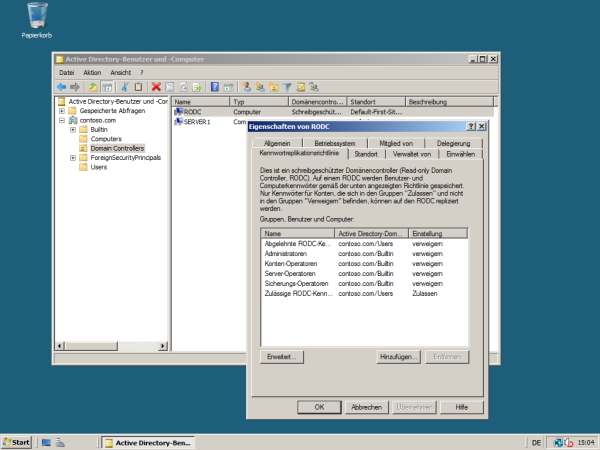This screenshot has height=450, width=600.
Task: Open Properties via the toolbar icon
Action: pyautogui.click(x=170, y=87)
